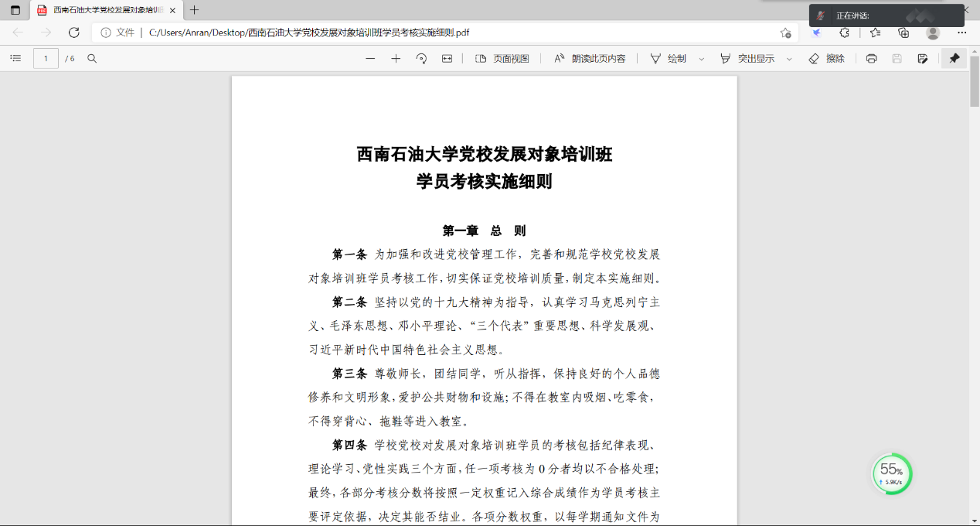980x526 pixels.
Task: Toggle the muted microphone in 正在讲话 overlay
Action: (821, 15)
